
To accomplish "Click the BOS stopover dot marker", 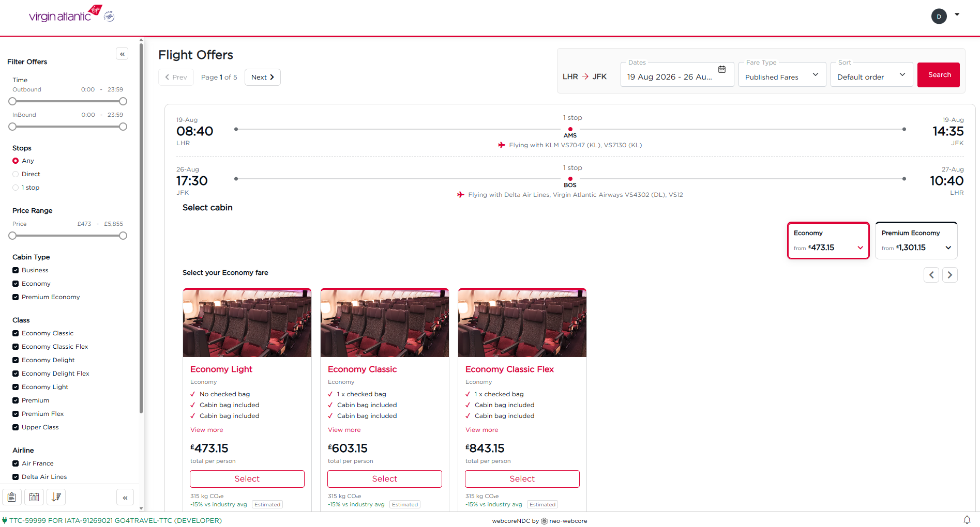I will point(570,179).
